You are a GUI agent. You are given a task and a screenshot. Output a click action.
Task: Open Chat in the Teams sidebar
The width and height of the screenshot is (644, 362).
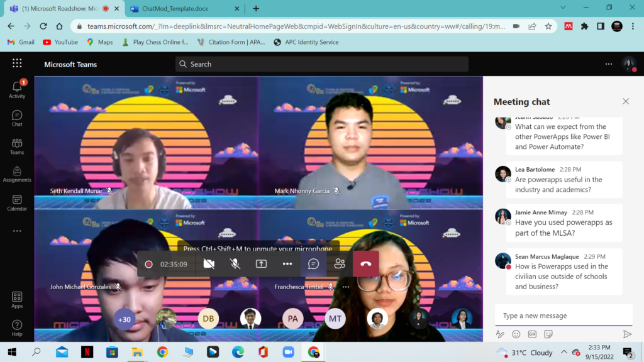(x=17, y=118)
